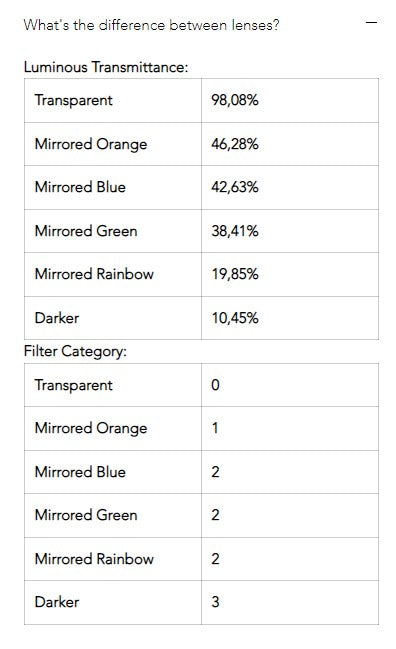Viewport: 396px width, 649px height.
Task: Select Transparent in Filter Category table
Action: point(73,385)
